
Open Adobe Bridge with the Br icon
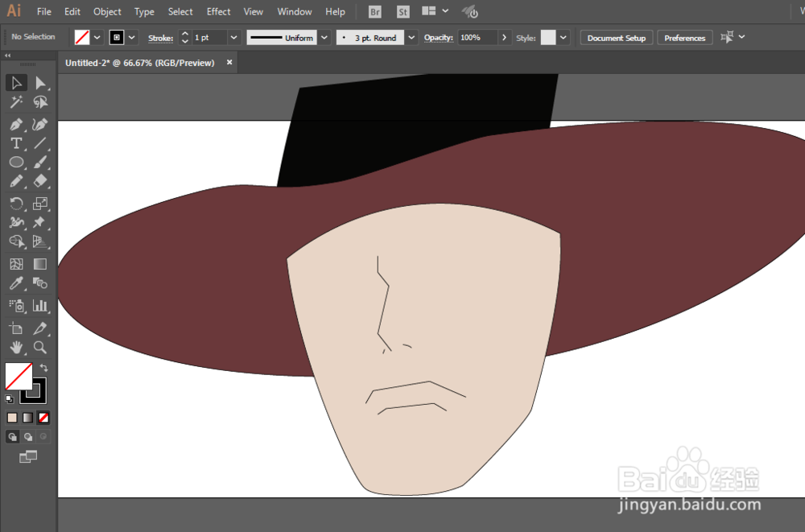(x=375, y=12)
